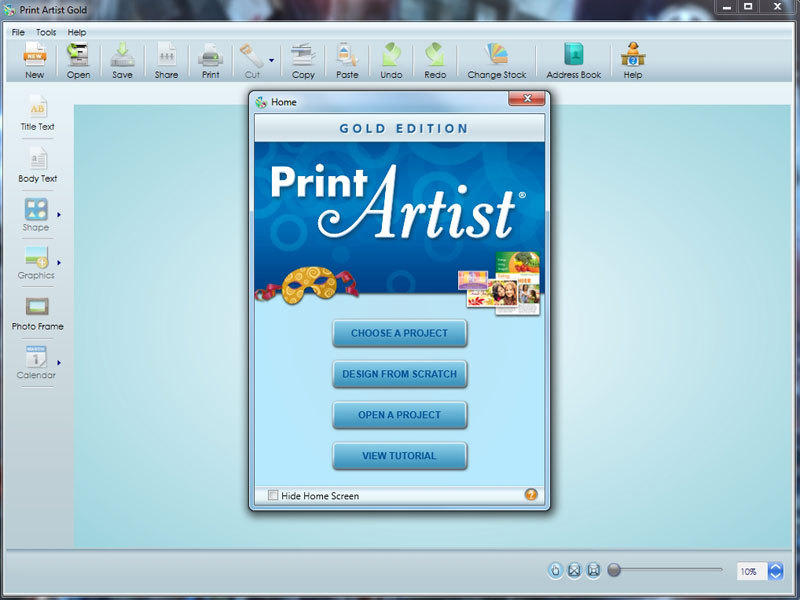
Task: Click the Design From Scratch button
Action: tap(399, 374)
